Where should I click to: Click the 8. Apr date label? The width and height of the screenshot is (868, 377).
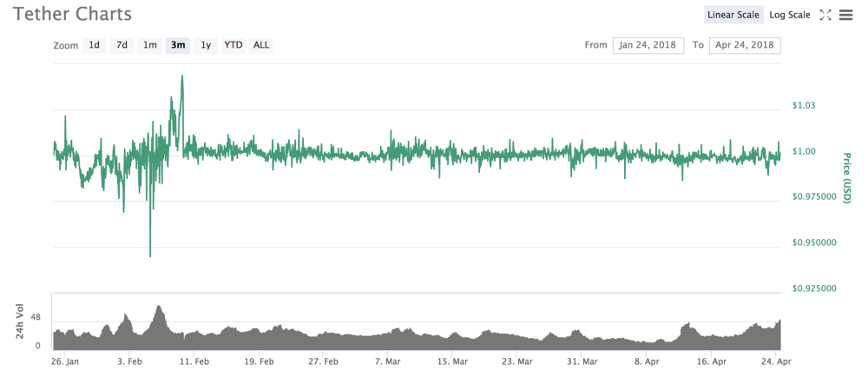click(x=647, y=362)
